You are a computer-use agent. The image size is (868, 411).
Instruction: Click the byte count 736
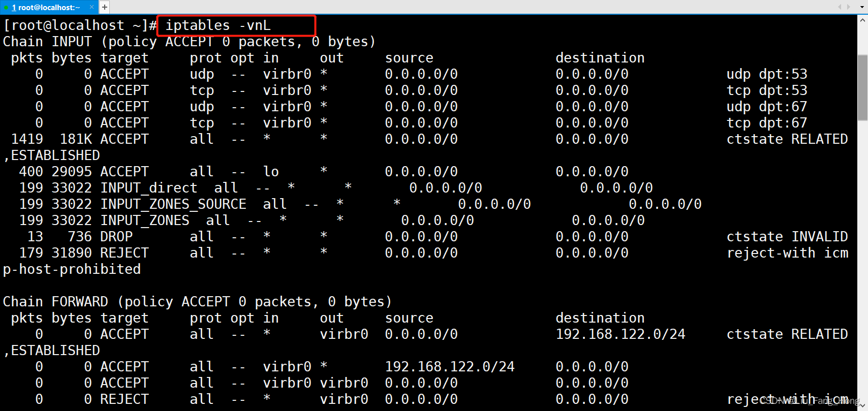point(80,237)
